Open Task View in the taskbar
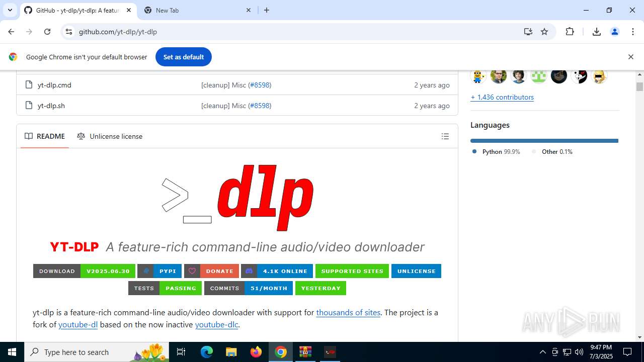Viewport: 644px width, 362px height. click(x=181, y=352)
